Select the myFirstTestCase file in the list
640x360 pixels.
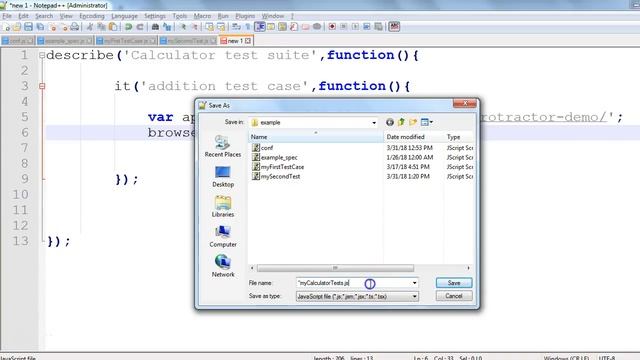click(x=278, y=167)
